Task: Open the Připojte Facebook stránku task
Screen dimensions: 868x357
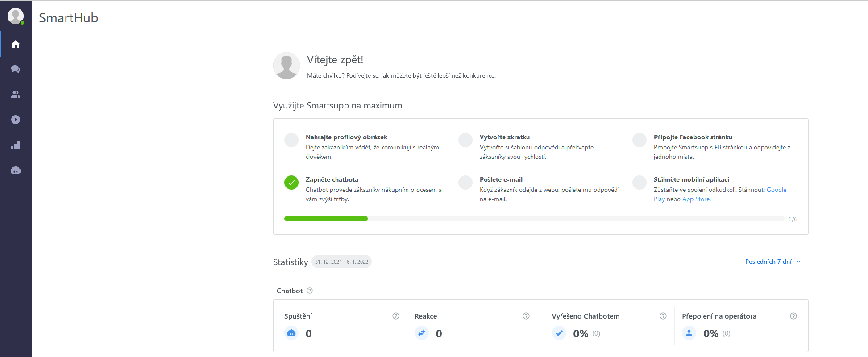Action: [693, 137]
